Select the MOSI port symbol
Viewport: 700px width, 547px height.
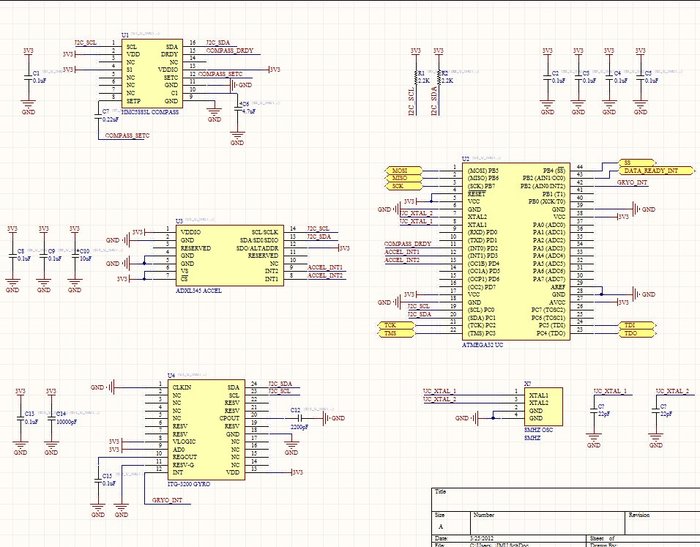(403, 171)
